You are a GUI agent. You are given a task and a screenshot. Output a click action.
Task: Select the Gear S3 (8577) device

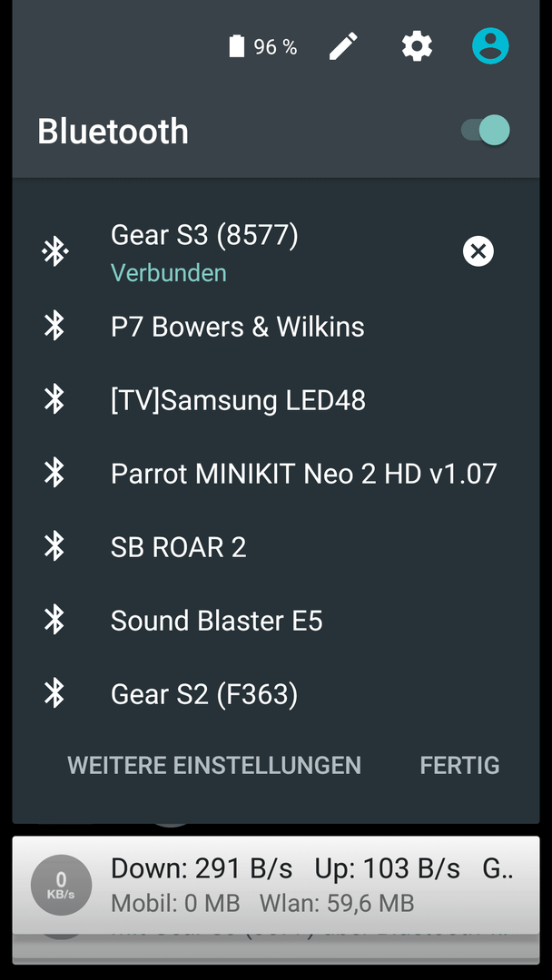tap(276, 252)
